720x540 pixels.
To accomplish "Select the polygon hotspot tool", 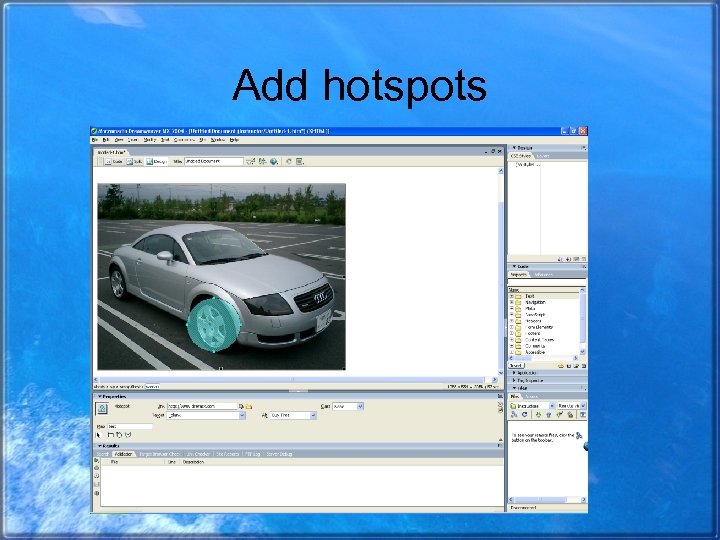I will pyautogui.click(x=128, y=434).
